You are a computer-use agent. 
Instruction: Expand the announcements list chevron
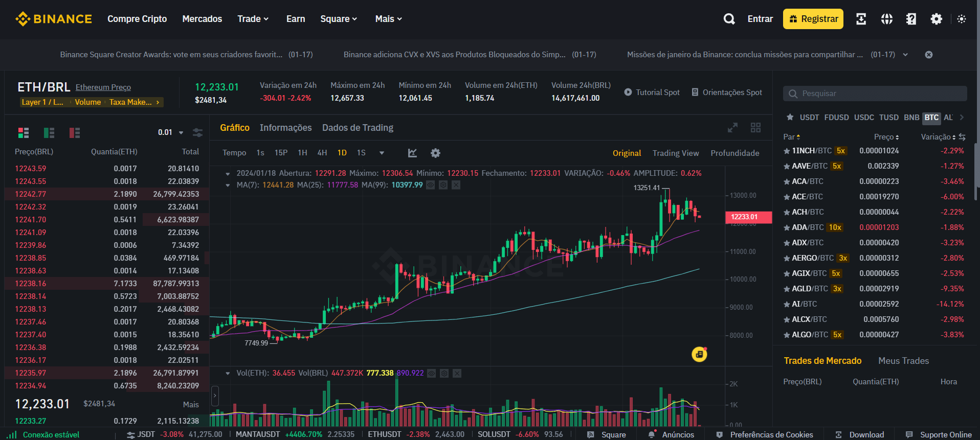pos(905,55)
